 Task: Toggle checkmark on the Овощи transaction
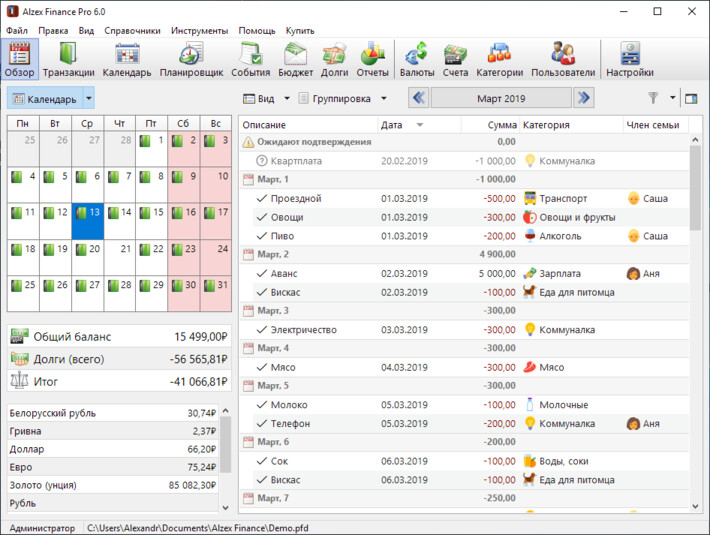262,217
